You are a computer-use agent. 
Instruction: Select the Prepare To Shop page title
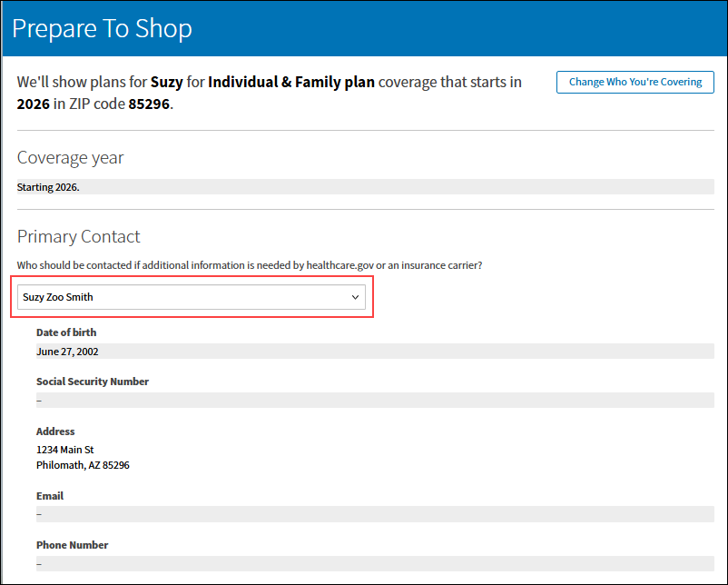coord(103,28)
